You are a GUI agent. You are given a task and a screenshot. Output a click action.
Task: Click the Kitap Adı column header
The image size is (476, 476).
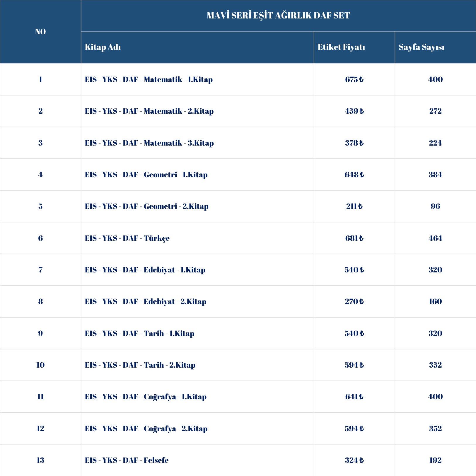103,47
